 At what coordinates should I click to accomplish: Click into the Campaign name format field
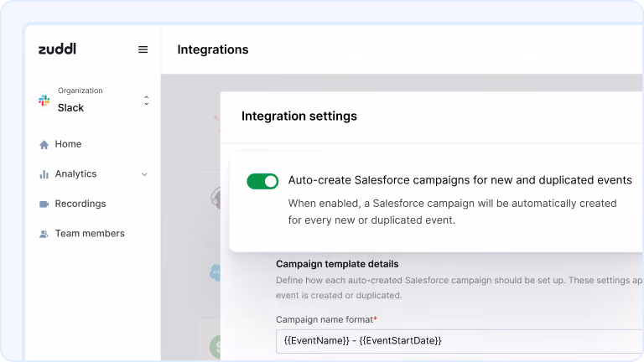point(460,341)
